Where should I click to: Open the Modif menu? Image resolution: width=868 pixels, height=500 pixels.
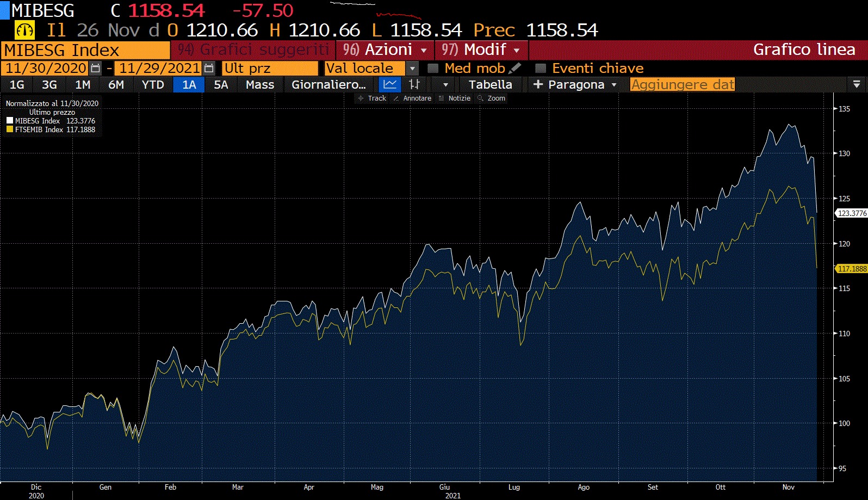tap(481, 50)
